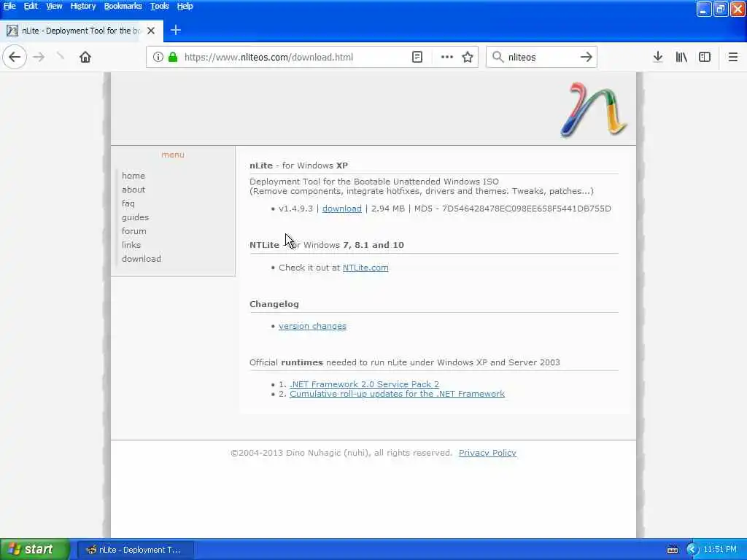
Task: Open the forum menu link
Action: pyautogui.click(x=134, y=231)
